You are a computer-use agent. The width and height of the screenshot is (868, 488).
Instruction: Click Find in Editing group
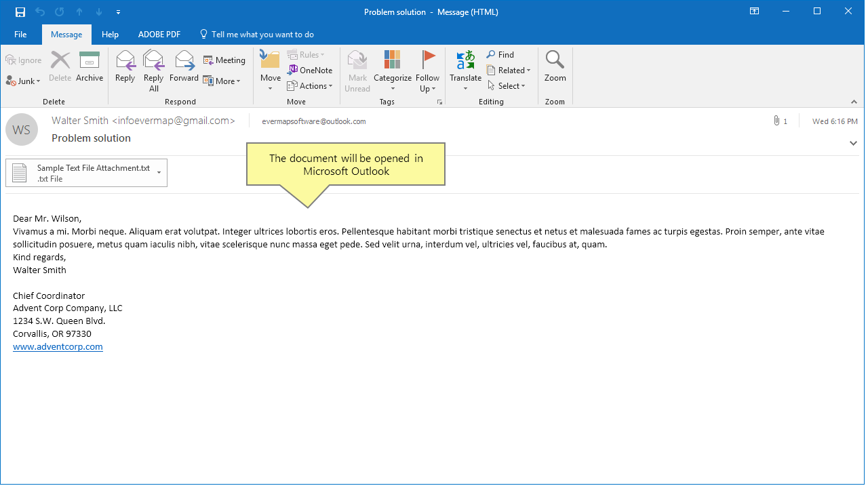tap(500, 54)
